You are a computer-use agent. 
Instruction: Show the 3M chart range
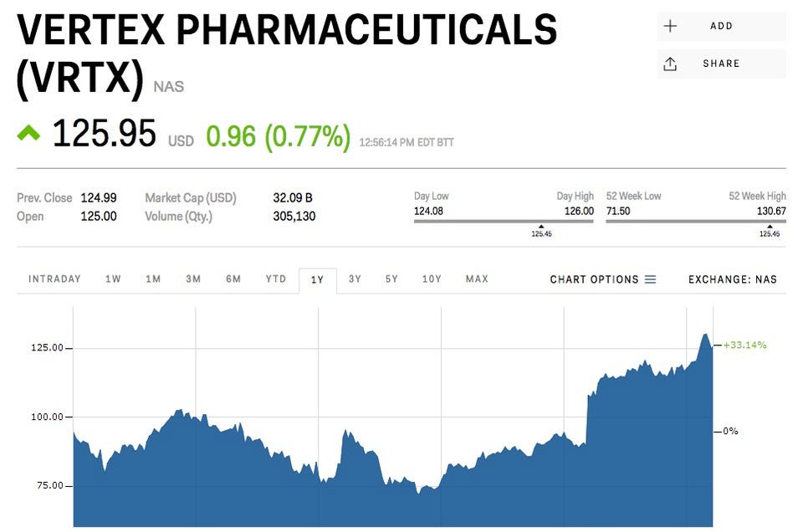(193, 279)
